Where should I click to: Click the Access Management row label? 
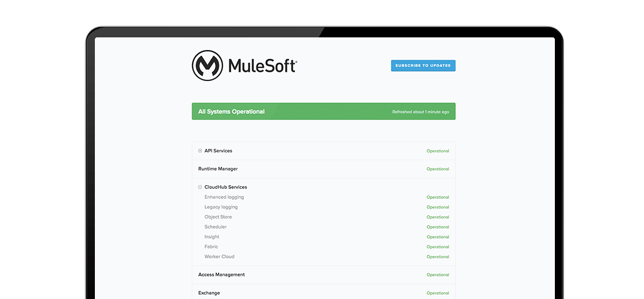[221, 274]
